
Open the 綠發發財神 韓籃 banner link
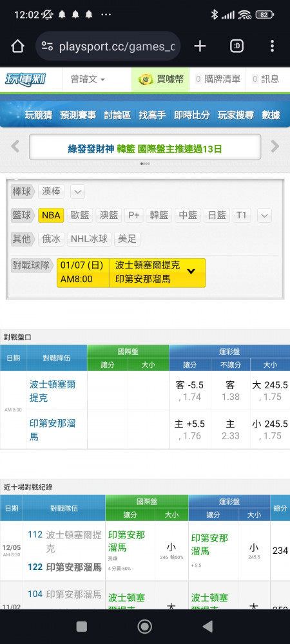pyautogui.click(x=145, y=149)
